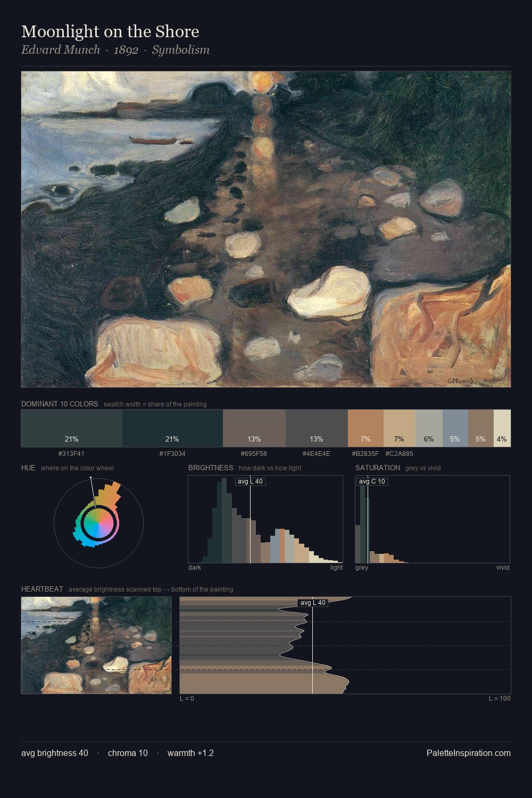Viewport: 532px width, 798px height.
Task: Click the '#C2A885' hex code text
Action: click(x=399, y=454)
